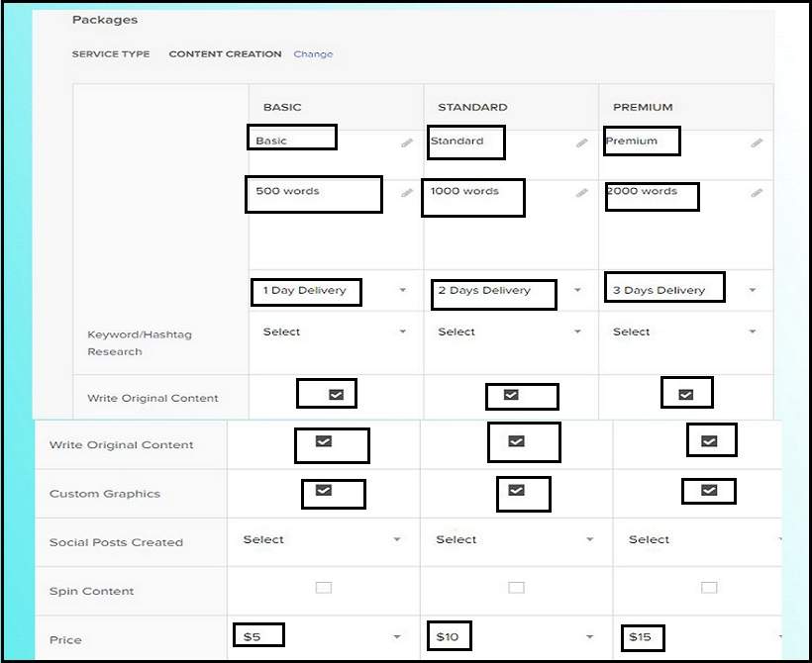Click the Change link next to Content Creation
The height and width of the screenshot is (663, 812).
point(313,54)
